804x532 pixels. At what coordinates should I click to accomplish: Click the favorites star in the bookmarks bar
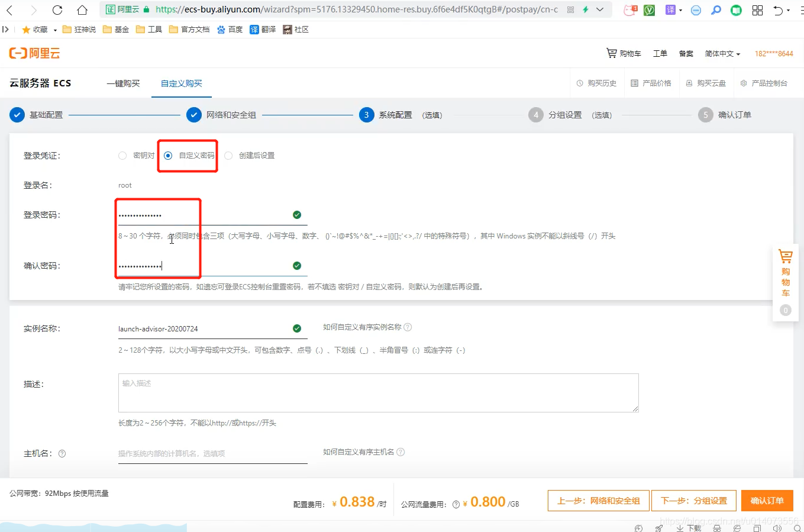pyautogui.click(x=26, y=30)
